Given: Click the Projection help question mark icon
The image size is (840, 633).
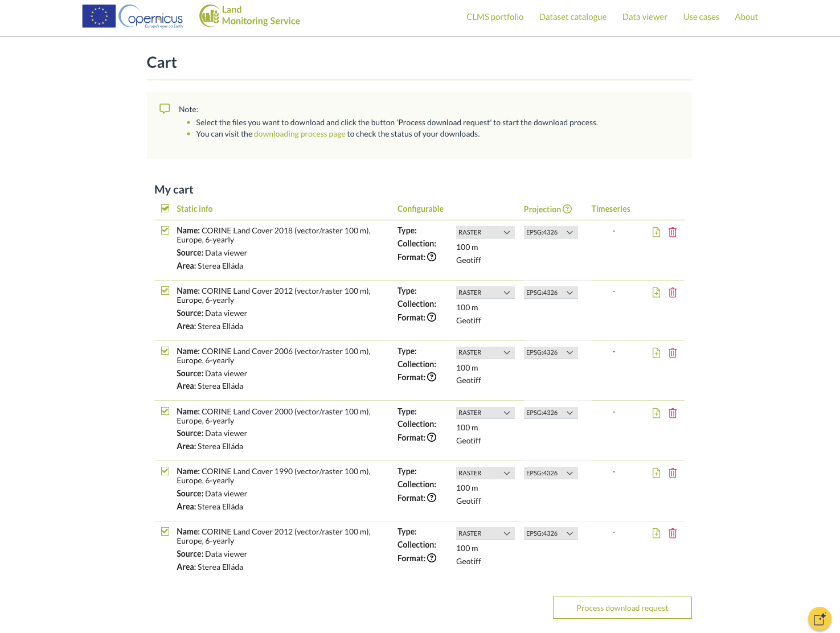Looking at the screenshot, I should (567, 209).
